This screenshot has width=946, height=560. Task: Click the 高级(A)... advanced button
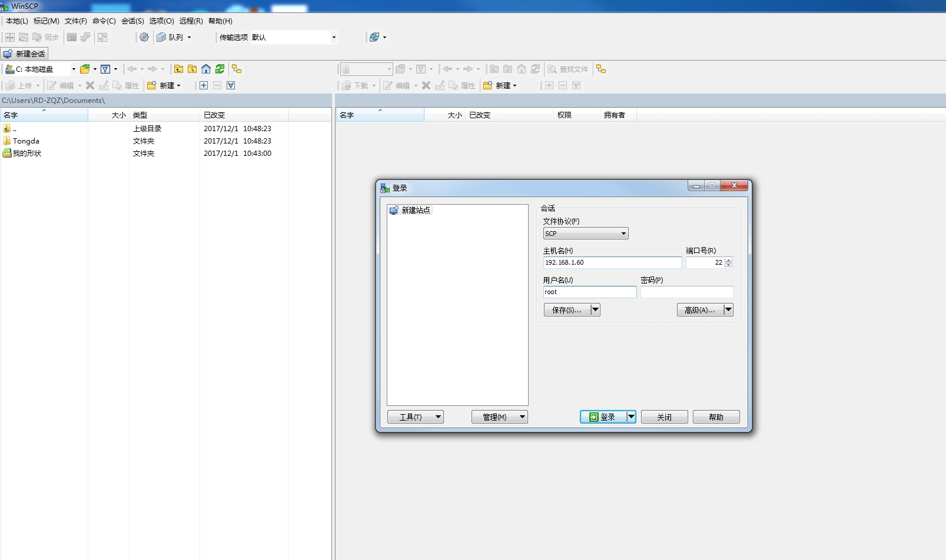coord(700,310)
